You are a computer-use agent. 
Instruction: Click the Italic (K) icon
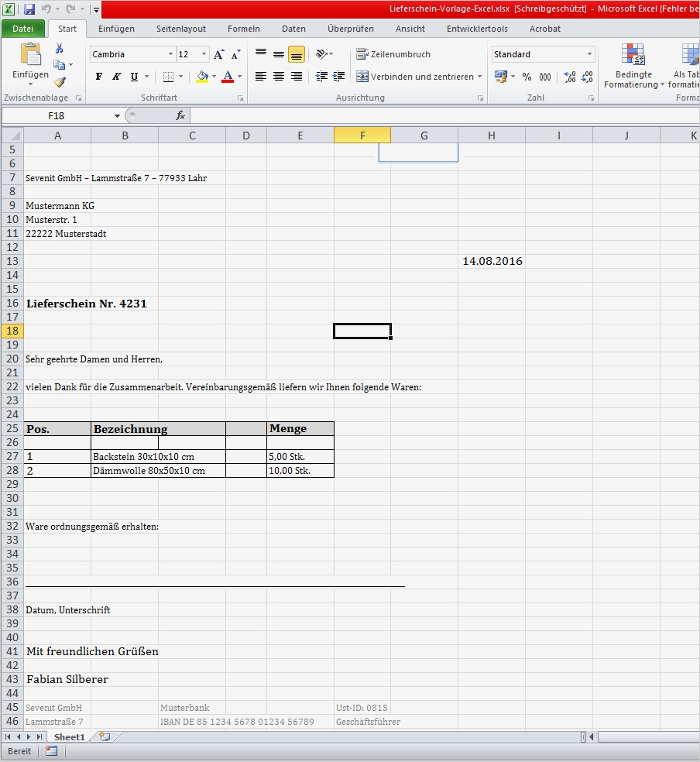coord(116,77)
